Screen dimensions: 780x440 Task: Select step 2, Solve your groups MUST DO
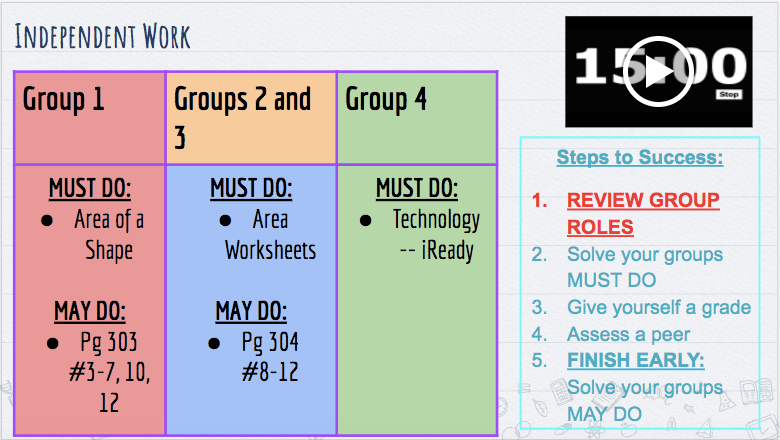tap(643, 267)
